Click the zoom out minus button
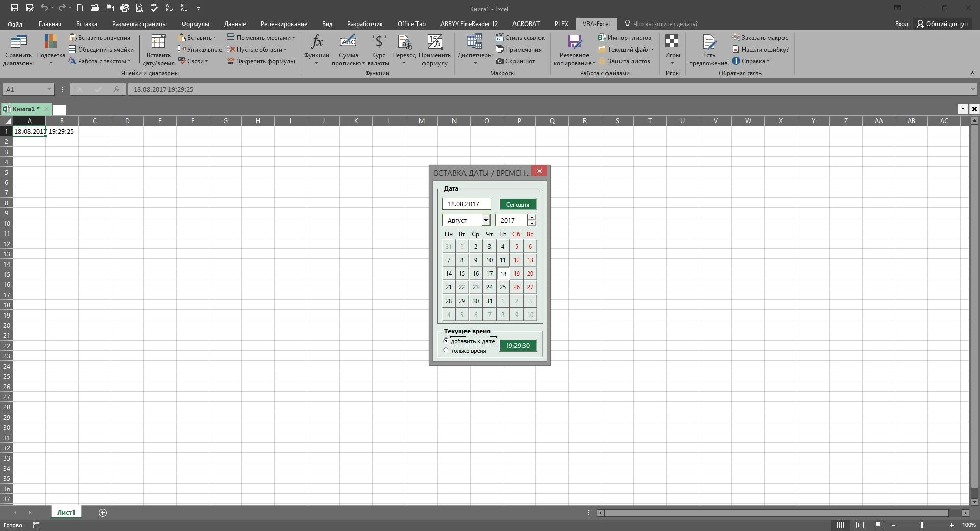980x531 pixels. [893, 525]
